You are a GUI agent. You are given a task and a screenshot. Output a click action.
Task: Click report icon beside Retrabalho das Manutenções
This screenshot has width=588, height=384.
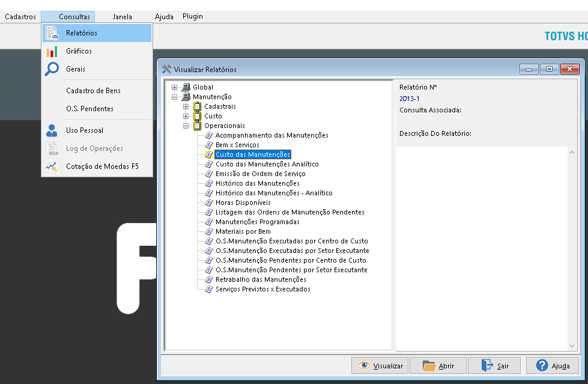coord(209,279)
